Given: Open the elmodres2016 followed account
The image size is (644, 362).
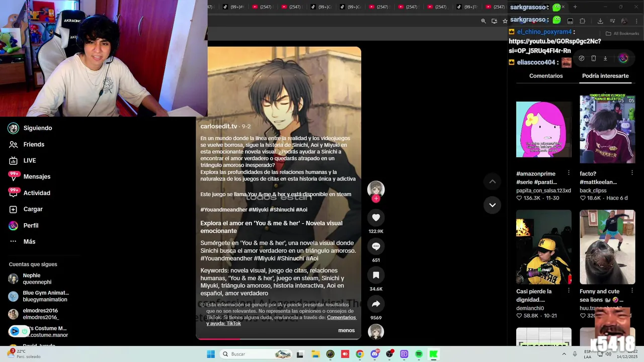Looking at the screenshot, I should pos(33,314).
